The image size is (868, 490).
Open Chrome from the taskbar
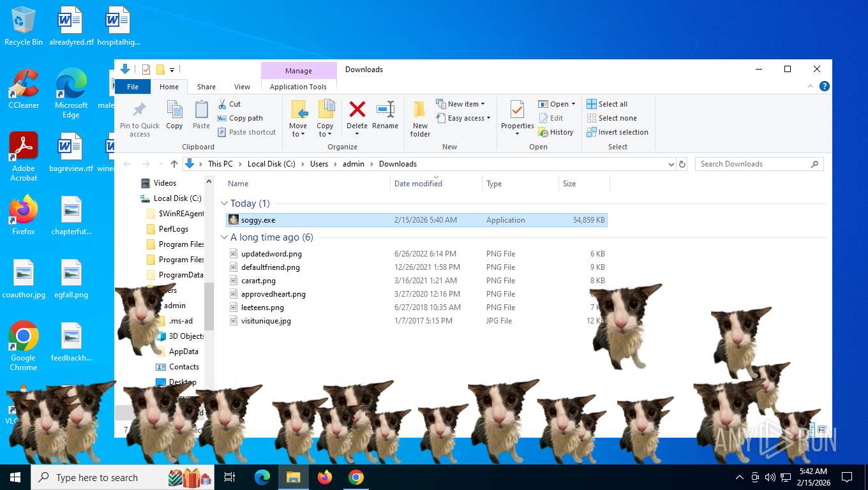[x=356, y=477]
